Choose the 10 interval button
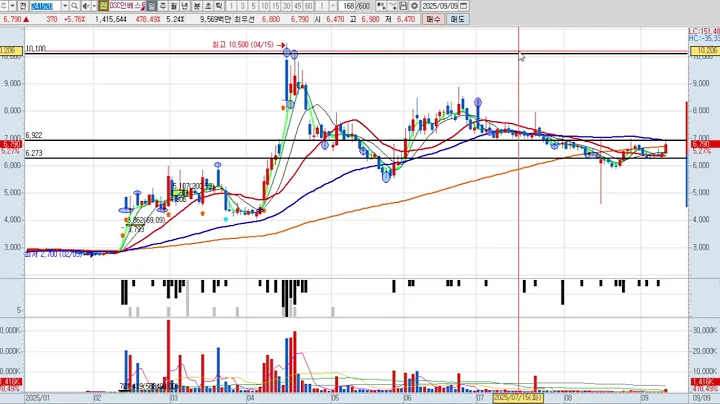 click(264, 6)
